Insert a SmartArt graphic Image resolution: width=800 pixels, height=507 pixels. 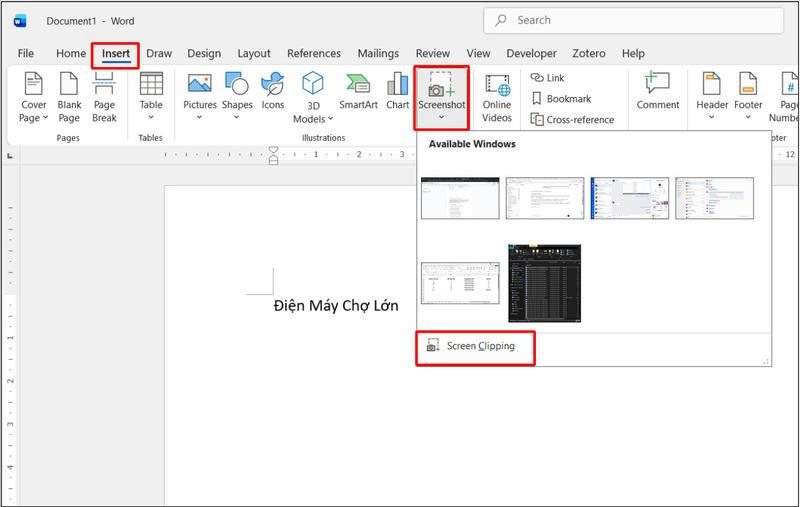[x=358, y=92]
